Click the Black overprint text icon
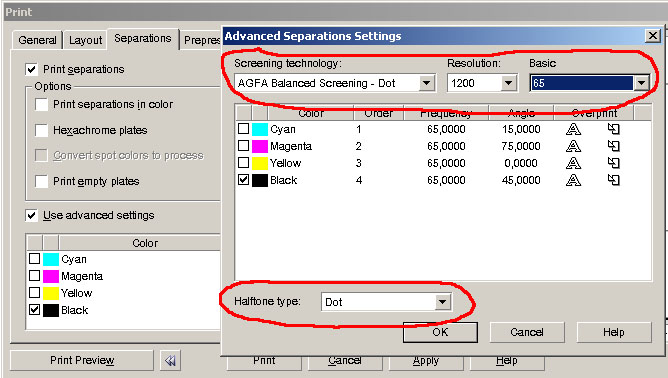The width and height of the screenshot is (668, 378). point(573,180)
